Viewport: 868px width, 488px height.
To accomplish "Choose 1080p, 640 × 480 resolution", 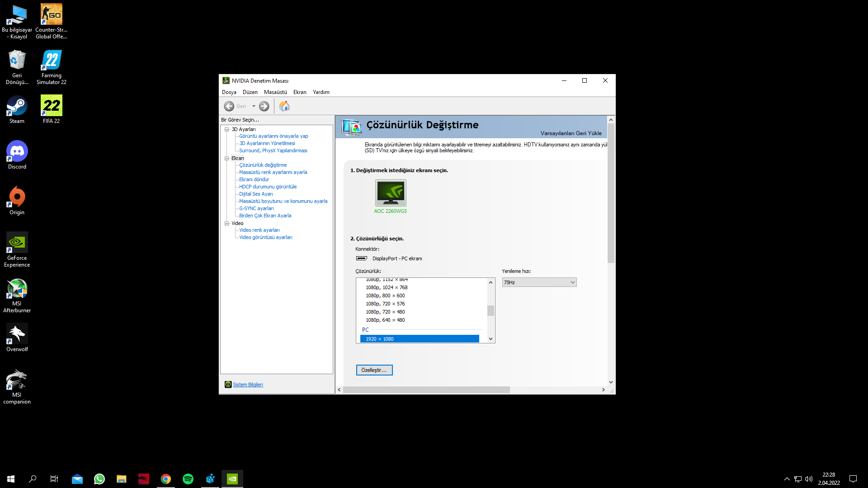I will [x=385, y=320].
